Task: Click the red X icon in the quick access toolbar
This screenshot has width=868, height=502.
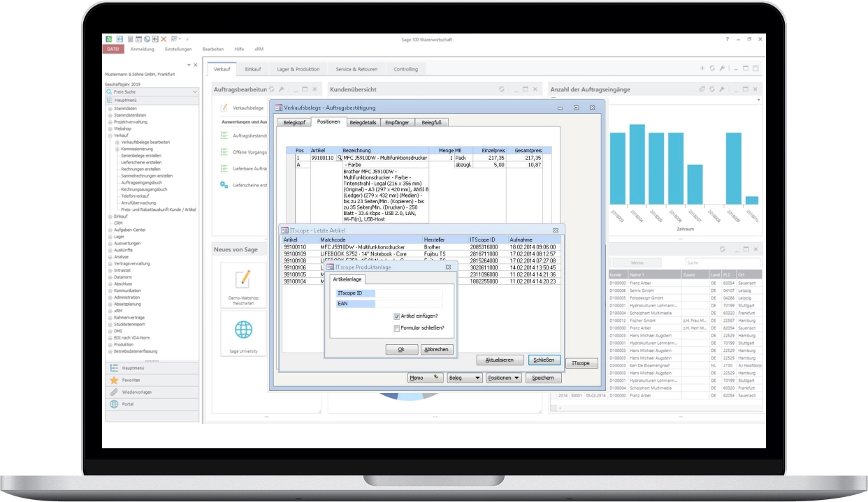Action: click(x=164, y=39)
